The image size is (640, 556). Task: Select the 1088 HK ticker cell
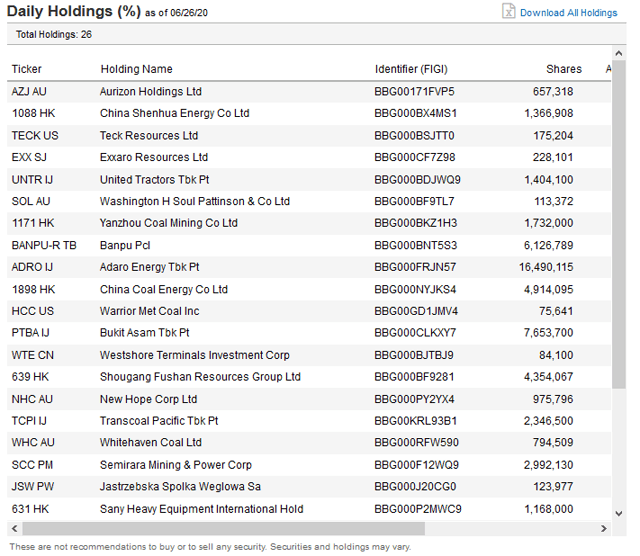33,113
